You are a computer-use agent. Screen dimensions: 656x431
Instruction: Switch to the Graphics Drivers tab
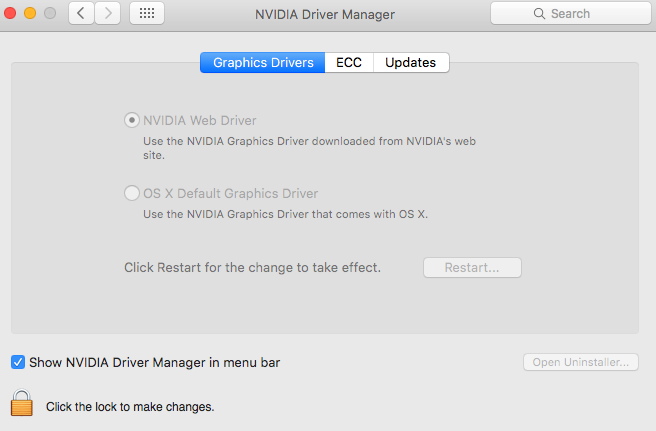click(263, 62)
